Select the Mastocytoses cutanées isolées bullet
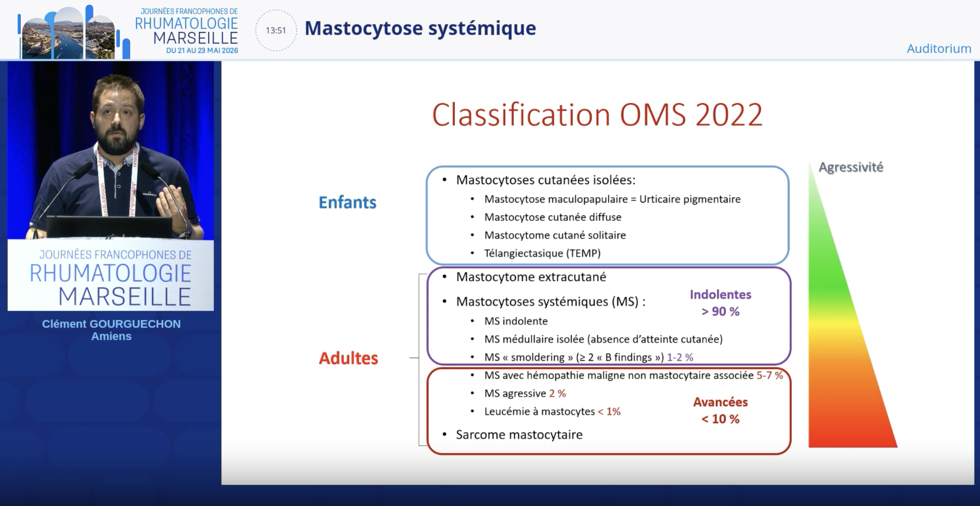Viewport: 980px width, 506px height. tap(546, 180)
